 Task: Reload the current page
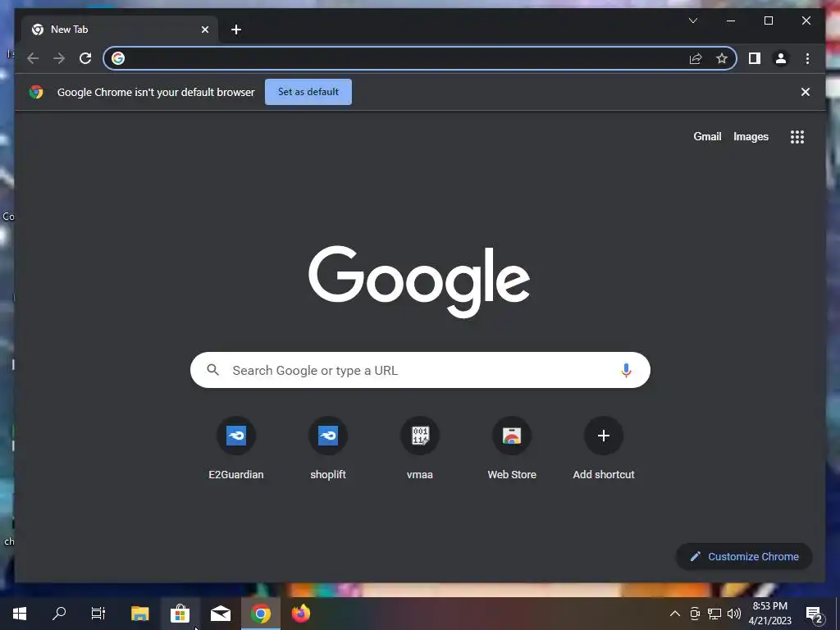pos(85,58)
